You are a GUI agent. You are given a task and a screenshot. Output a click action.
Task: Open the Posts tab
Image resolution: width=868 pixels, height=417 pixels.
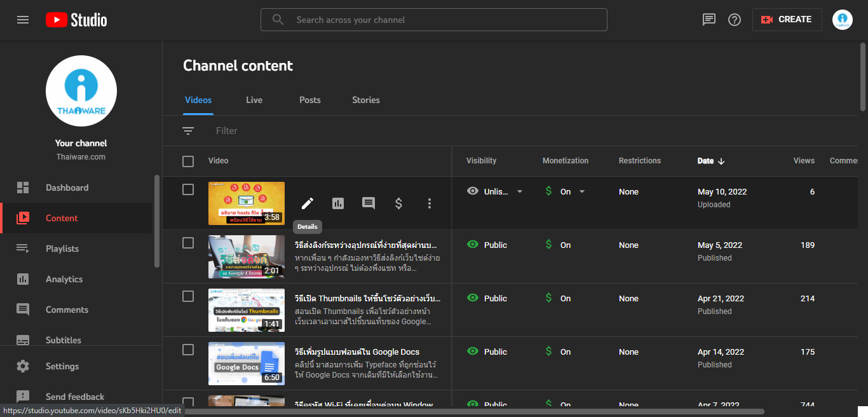(310, 100)
